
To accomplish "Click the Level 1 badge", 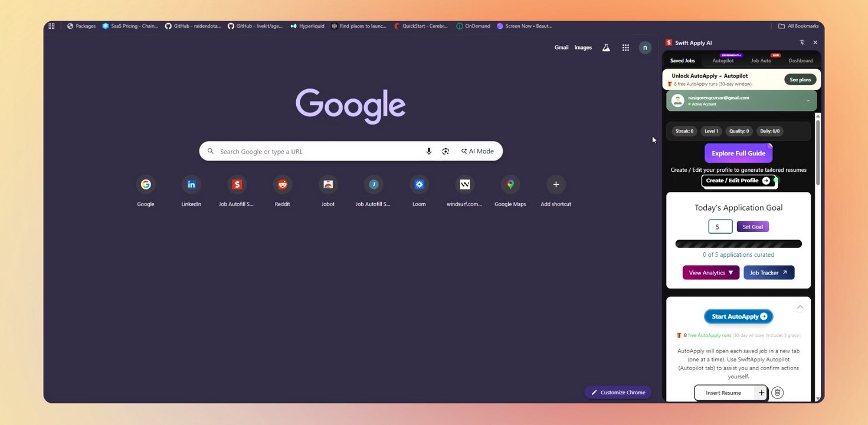I will (x=712, y=131).
